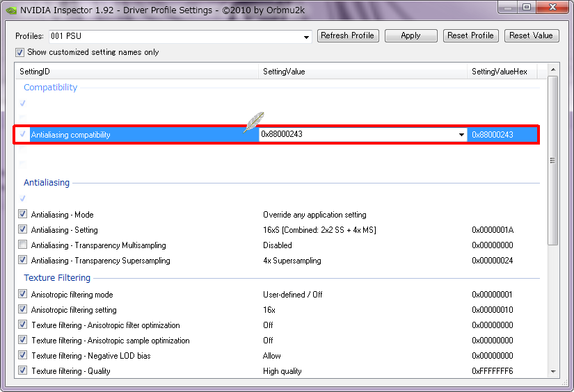Close the NVIDIA Inspector window
This screenshot has height=392, width=574.
pyautogui.click(x=552, y=8)
